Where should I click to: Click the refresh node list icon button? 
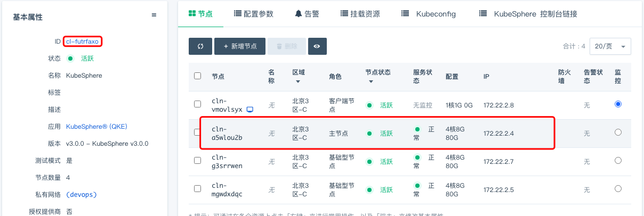(x=200, y=46)
